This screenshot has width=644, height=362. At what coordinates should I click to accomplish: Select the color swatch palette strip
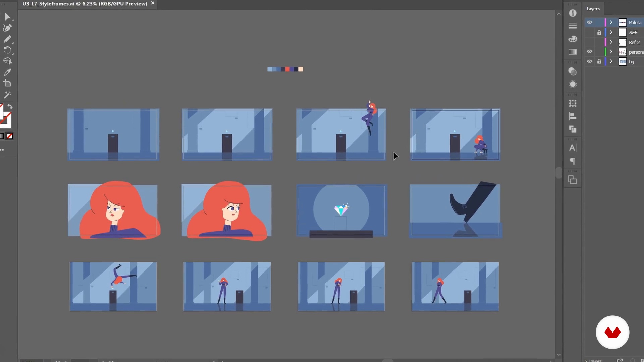[x=285, y=69]
